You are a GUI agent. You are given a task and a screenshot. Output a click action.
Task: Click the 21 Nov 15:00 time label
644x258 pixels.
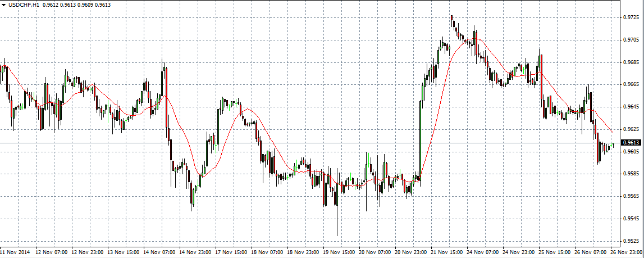446,253
